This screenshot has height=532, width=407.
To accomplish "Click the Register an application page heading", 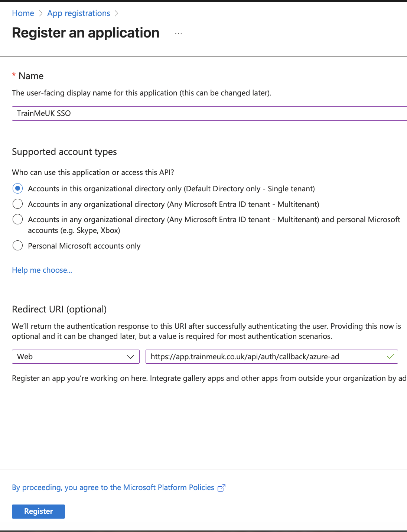I will pos(85,33).
